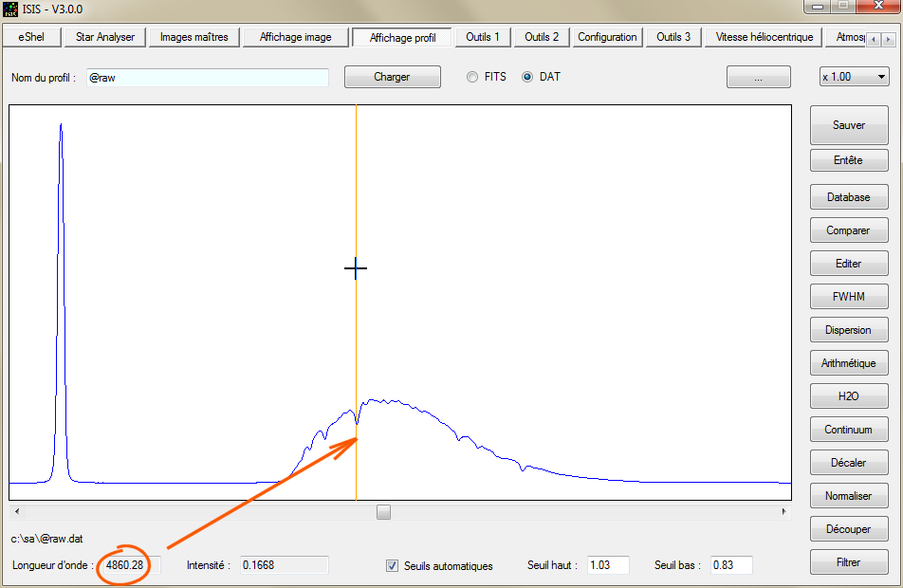Screen dimensions: 903x588
Task: Click the Sauver button
Action: click(x=848, y=125)
